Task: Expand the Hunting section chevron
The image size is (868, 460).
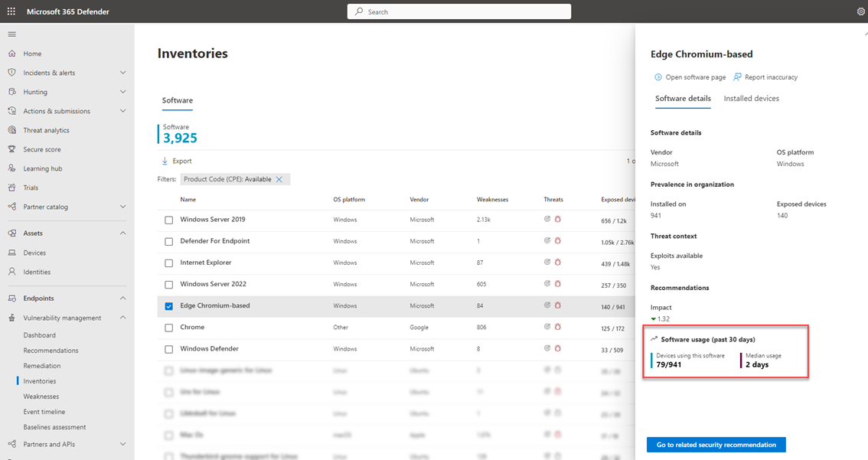Action: pos(123,92)
